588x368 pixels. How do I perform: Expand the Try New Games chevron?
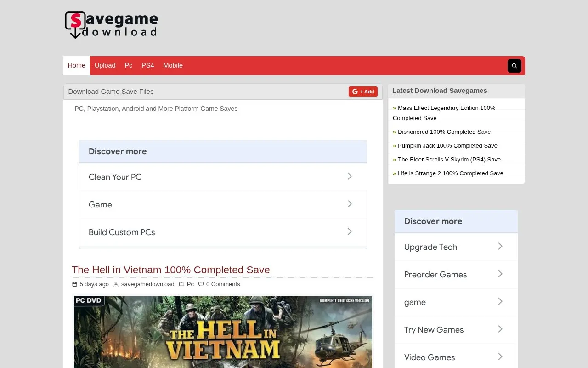[x=500, y=329]
